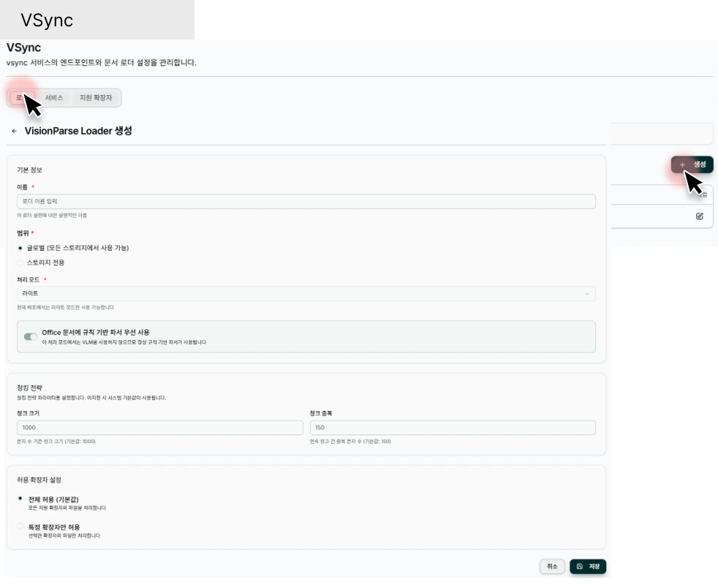This screenshot has height=588, width=718.
Task: Click the 청크 크기 input field
Action: click(160, 428)
